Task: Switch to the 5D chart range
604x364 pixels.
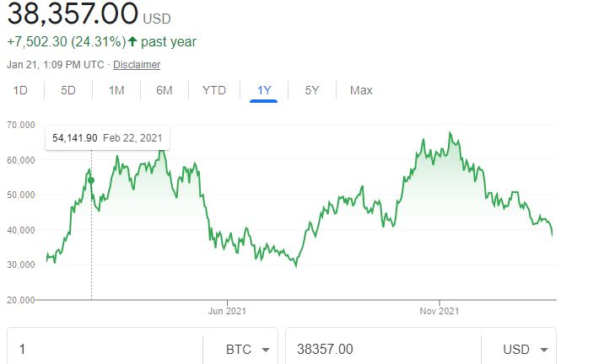Action: click(x=68, y=90)
